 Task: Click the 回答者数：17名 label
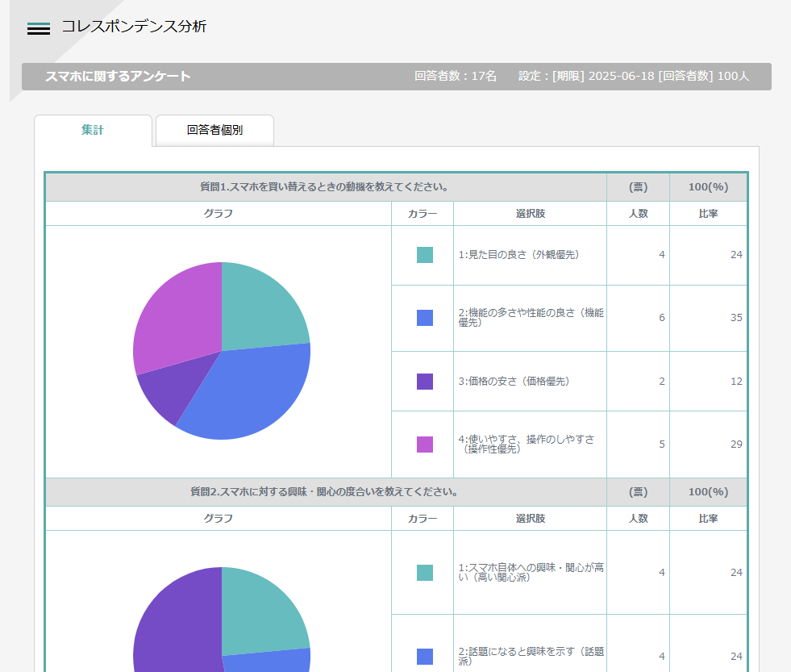coord(456,77)
